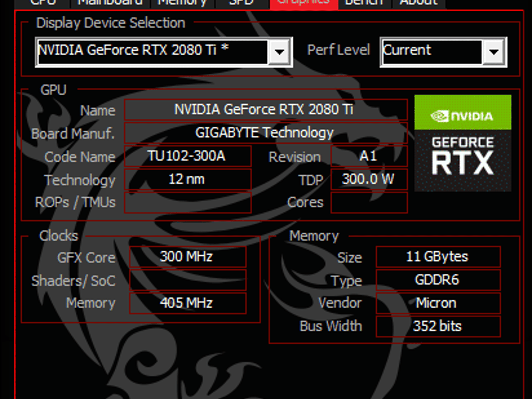Screen dimensions: 532x399
Task: Click the Memory clock 405 MHz value
Action: pyautogui.click(x=188, y=303)
